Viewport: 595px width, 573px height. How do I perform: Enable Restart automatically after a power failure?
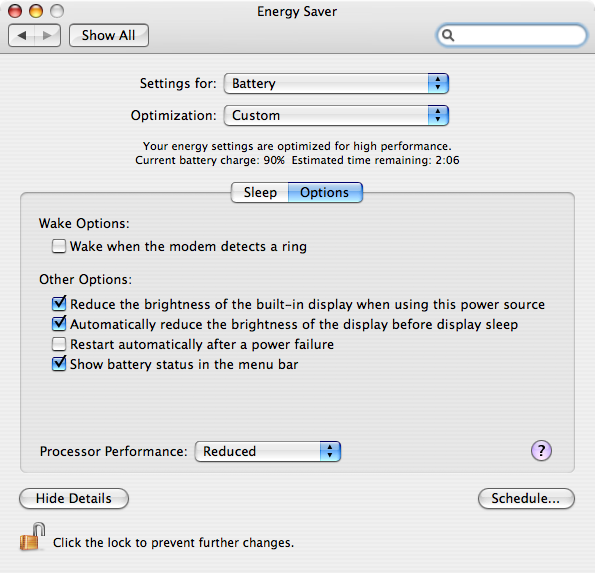pyautogui.click(x=59, y=344)
